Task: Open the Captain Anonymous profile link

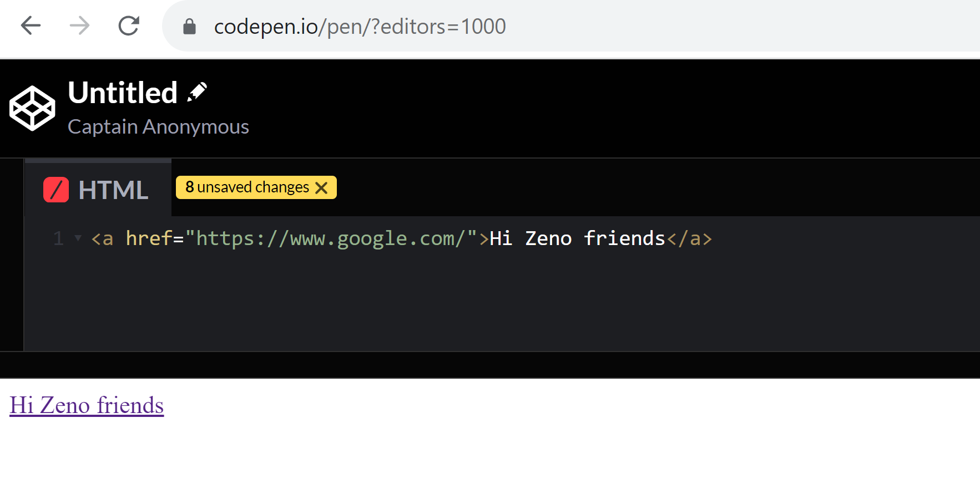Action: click(158, 127)
